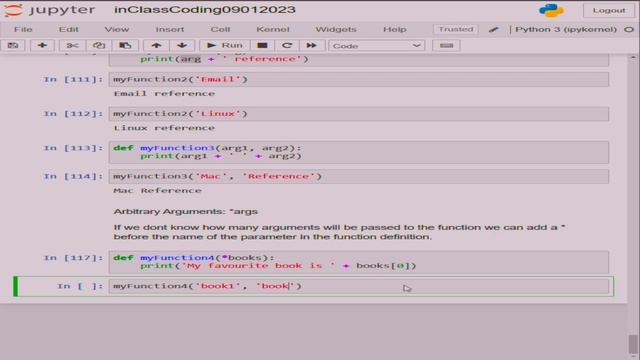Click the In [114] prompt
Screen dimensions: 640x360
[73, 176]
